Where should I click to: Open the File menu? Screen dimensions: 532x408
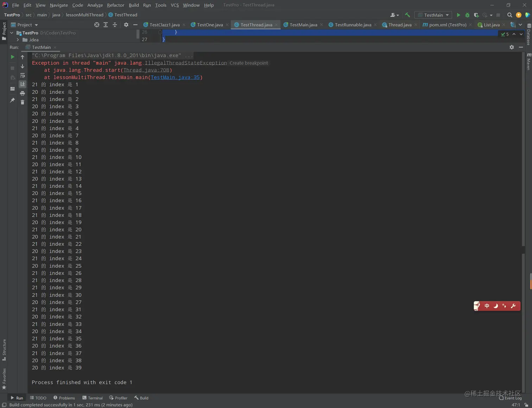click(x=15, y=5)
